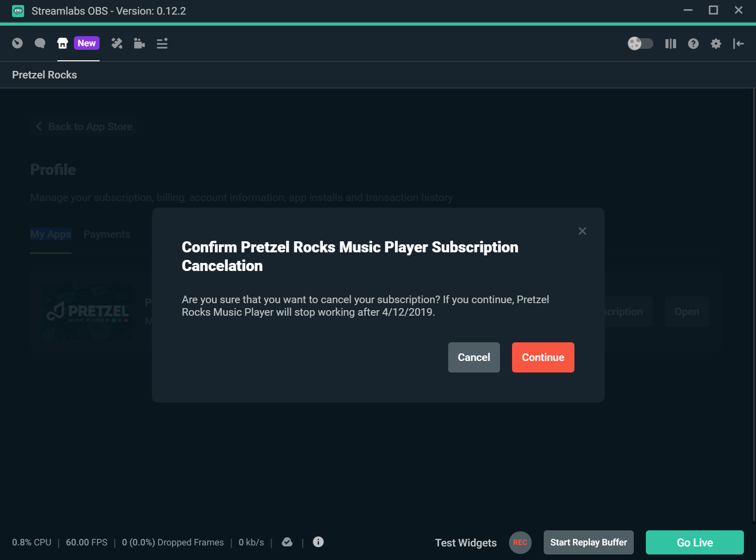Click the Go Live button
756x560 pixels.
(695, 542)
